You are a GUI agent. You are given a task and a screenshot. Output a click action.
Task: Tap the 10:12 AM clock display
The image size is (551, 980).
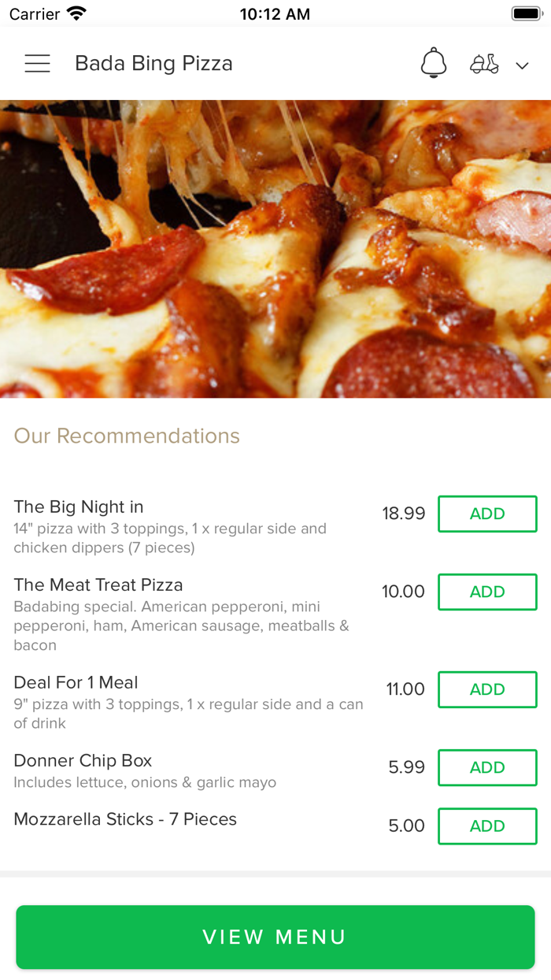(275, 13)
